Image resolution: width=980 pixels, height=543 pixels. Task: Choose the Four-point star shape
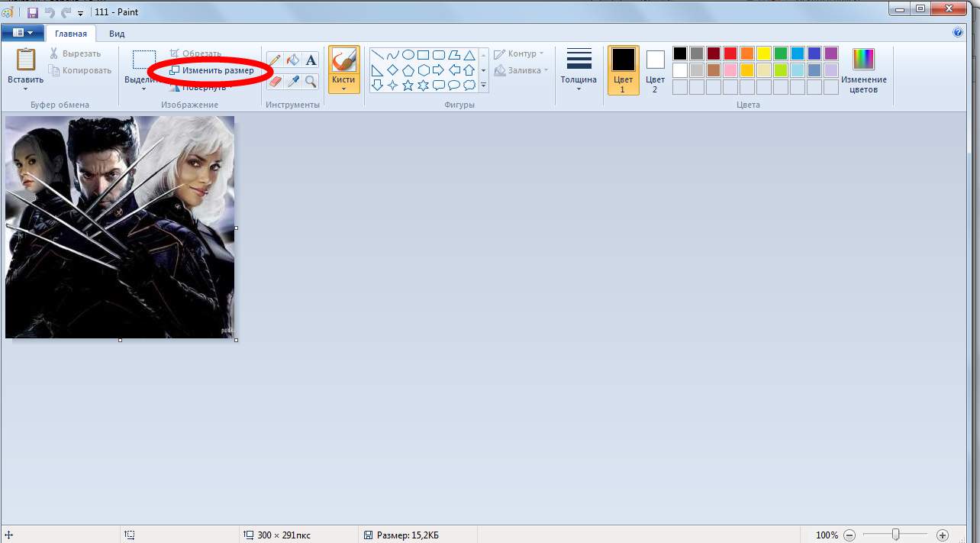click(392, 86)
